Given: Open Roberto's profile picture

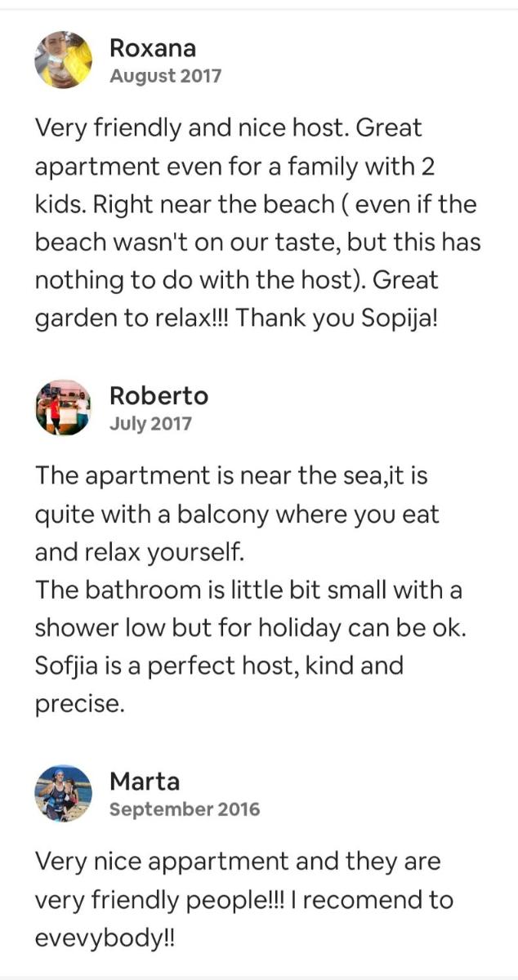Looking at the screenshot, I should pyautogui.click(x=64, y=408).
